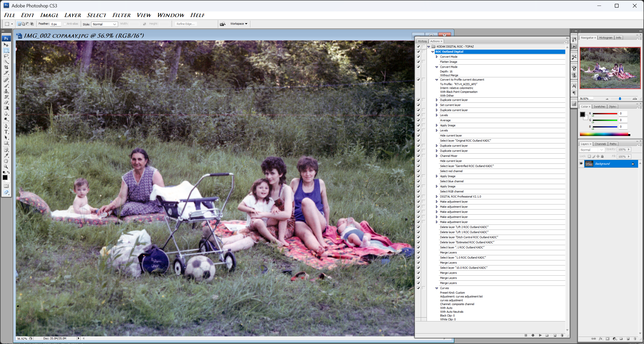
Task: Hide the Background layer with eye icon
Action: coord(581,163)
